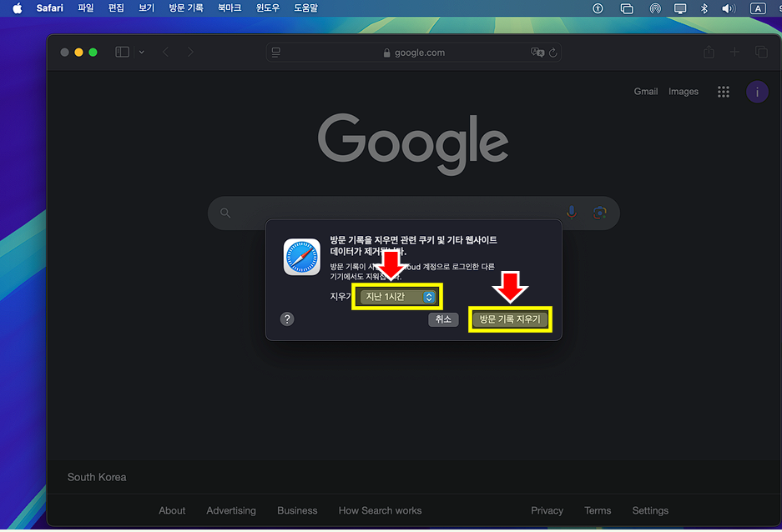Open the About footer link

pos(172,510)
